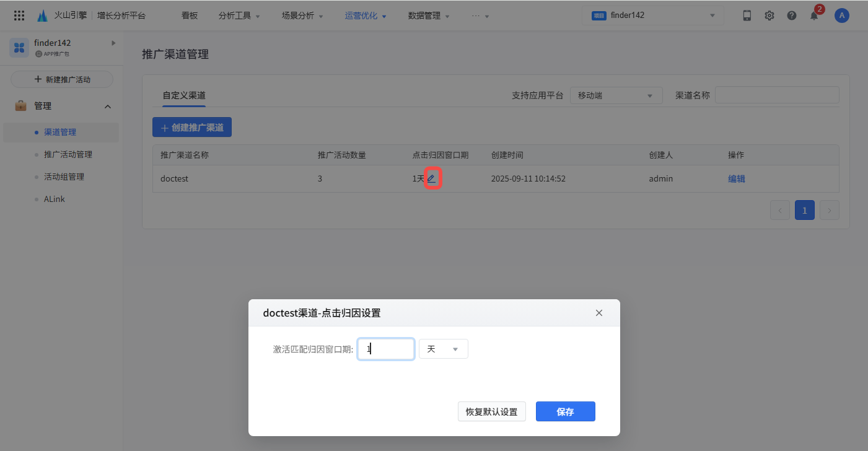The image size is (868, 451).
Task: Click the doctest channel name cell
Action: pyautogui.click(x=174, y=178)
